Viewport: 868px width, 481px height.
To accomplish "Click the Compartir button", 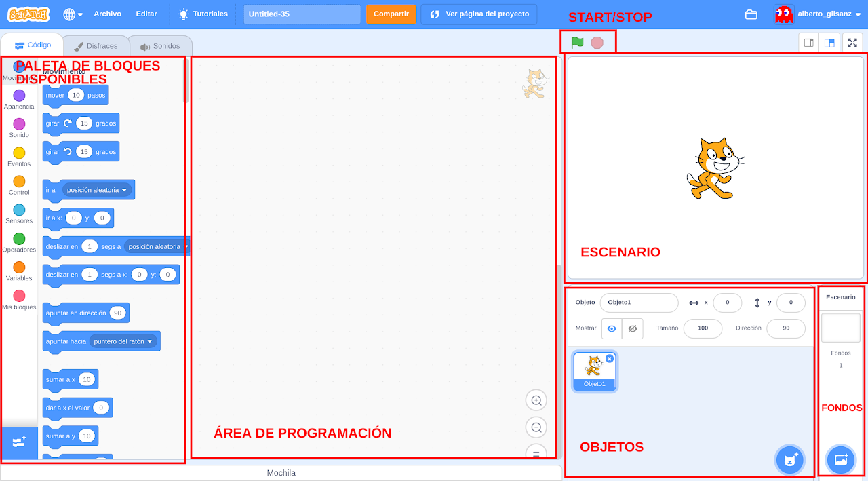I will coord(391,14).
